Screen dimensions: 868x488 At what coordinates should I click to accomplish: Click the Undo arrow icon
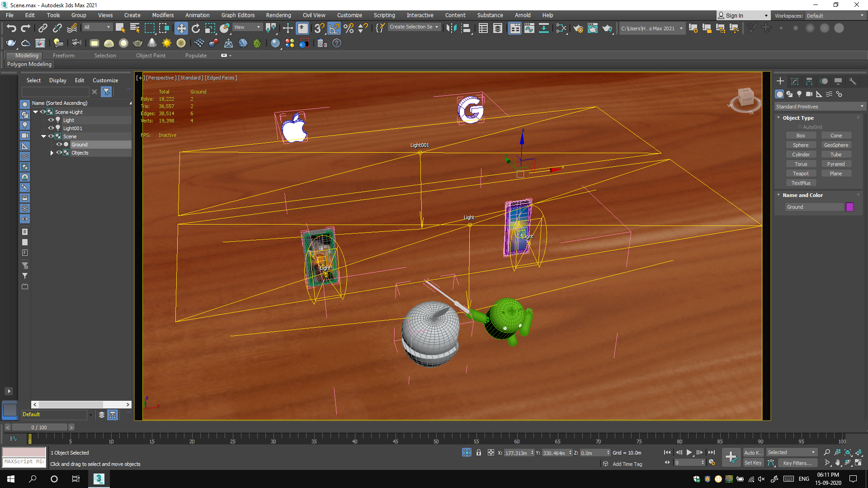pyautogui.click(x=11, y=28)
